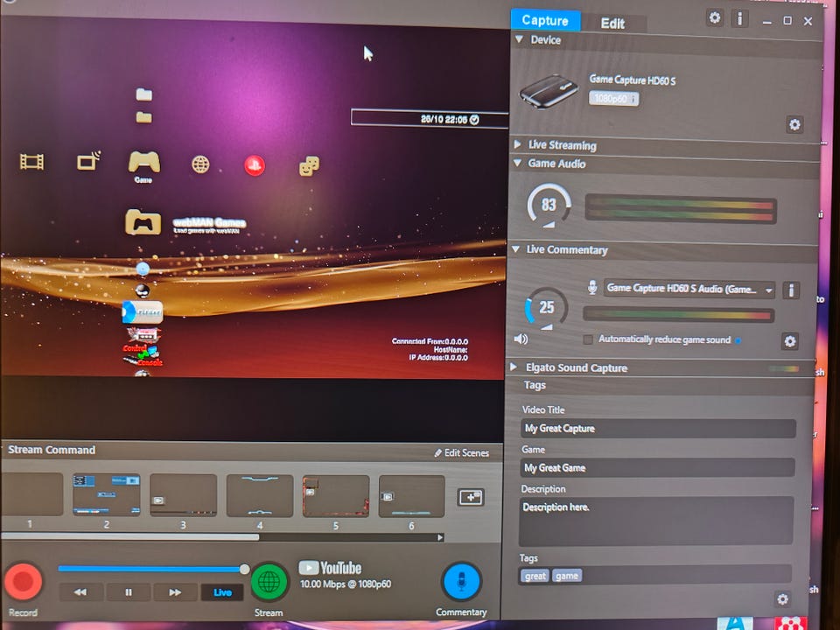Click the 10.00 Mbps @ 1080p60 text
The width and height of the screenshot is (840, 630).
[346, 584]
